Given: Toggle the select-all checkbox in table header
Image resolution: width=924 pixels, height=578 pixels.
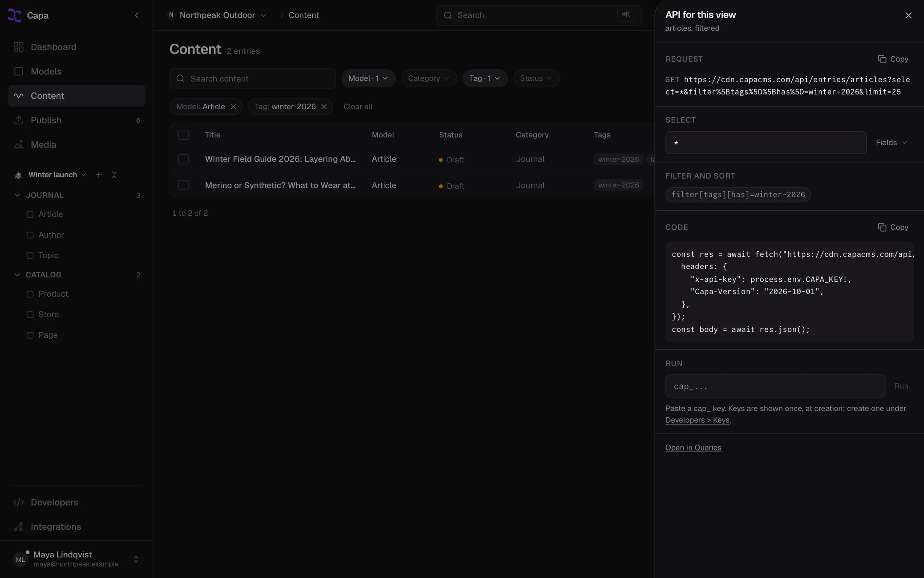Looking at the screenshot, I should tap(184, 135).
